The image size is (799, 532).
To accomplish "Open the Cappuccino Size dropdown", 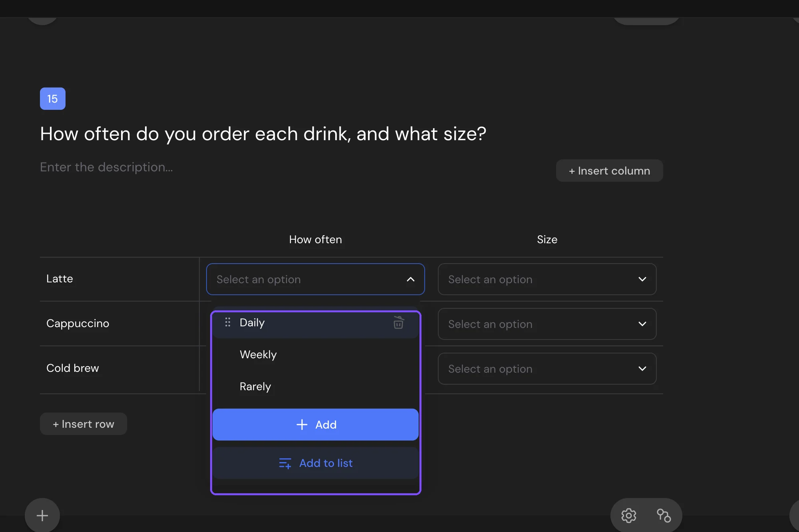I will click(547, 324).
